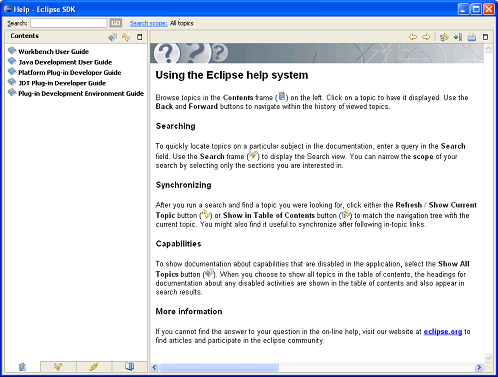Click the GO search button

(116, 23)
